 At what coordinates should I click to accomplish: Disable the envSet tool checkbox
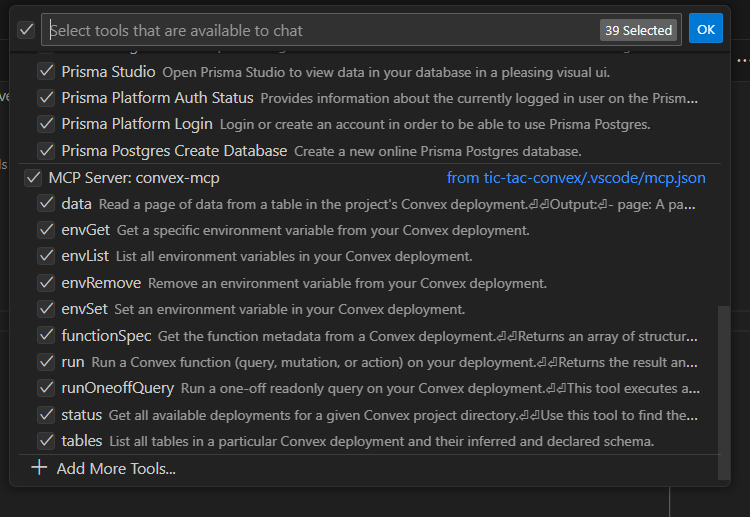(x=46, y=309)
